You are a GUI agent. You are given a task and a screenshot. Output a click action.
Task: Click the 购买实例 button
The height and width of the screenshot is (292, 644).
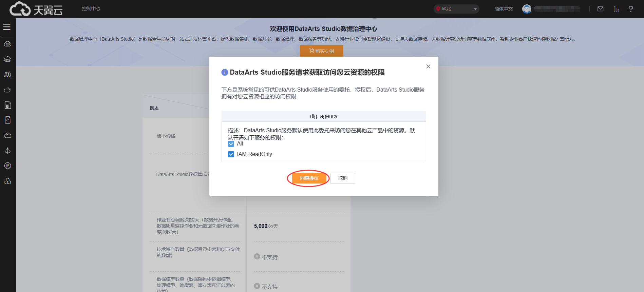[x=322, y=51]
